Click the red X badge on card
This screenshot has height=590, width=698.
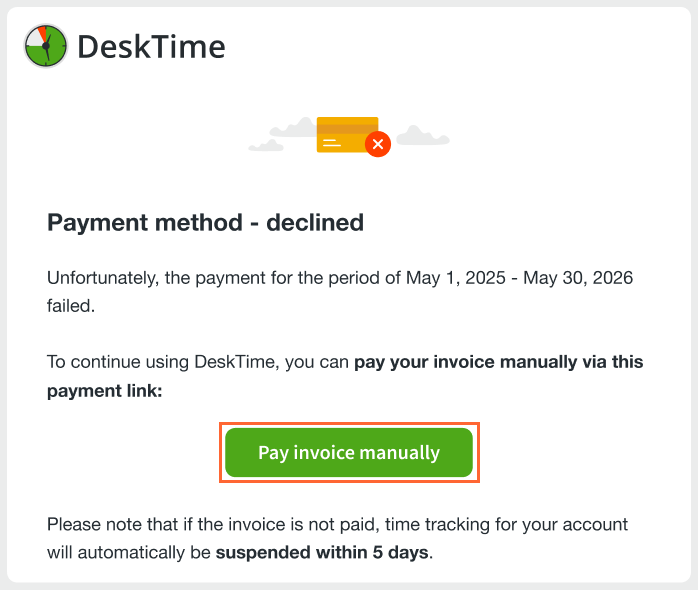tap(378, 144)
